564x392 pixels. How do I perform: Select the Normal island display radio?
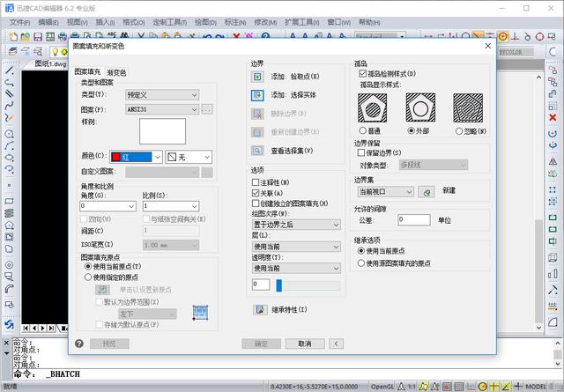[x=362, y=130]
